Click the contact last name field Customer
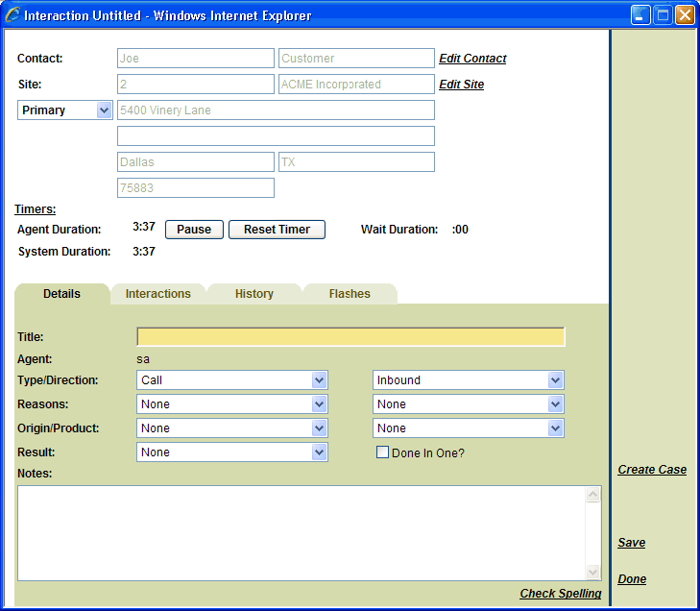This screenshot has width=700, height=611. 356,58
